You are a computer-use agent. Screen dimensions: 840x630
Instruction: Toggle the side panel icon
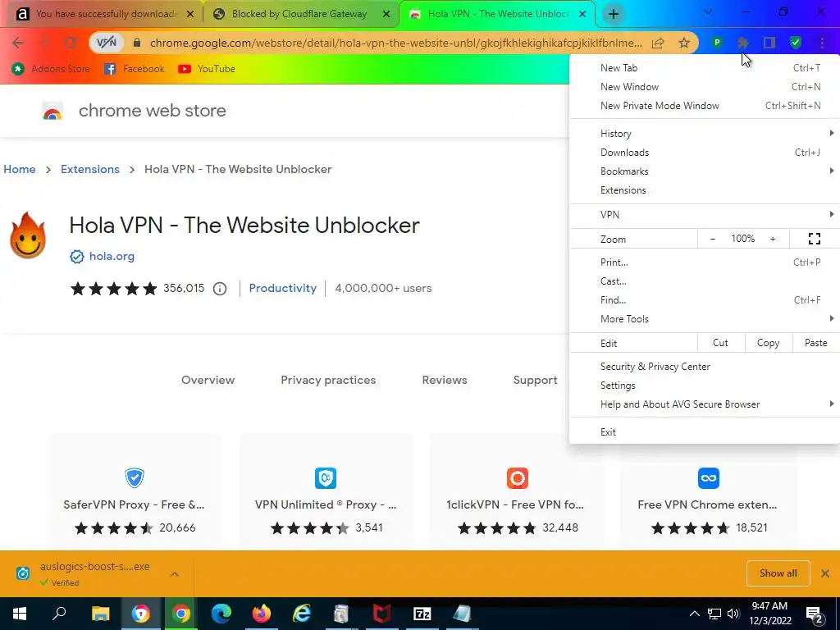click(x=769, y=43)
